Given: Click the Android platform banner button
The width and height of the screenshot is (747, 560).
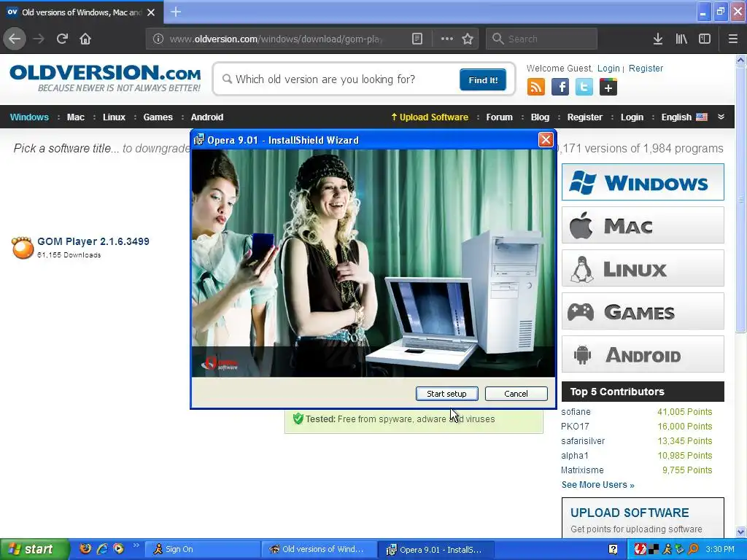Looking at the screenshot, I should tap(643, 354).
